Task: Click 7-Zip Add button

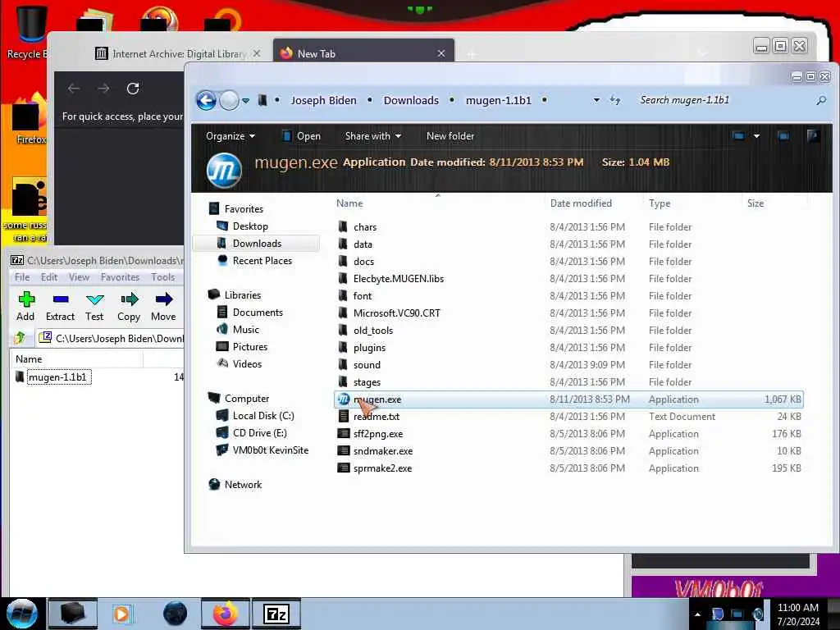Action: [25, 307]
